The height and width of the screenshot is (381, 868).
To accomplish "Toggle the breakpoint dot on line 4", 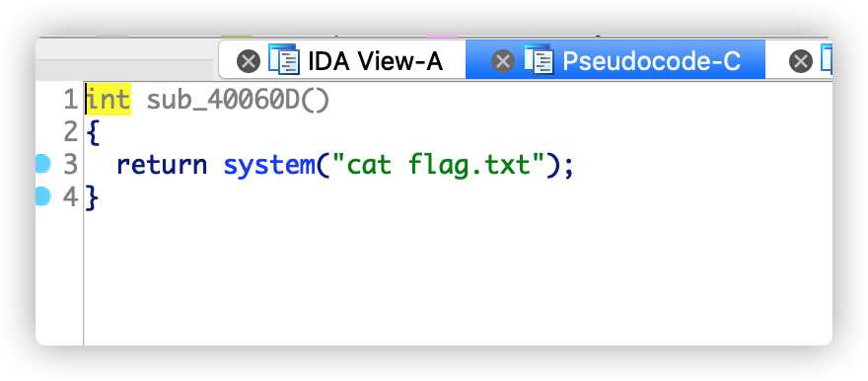I will click(42, 196).
